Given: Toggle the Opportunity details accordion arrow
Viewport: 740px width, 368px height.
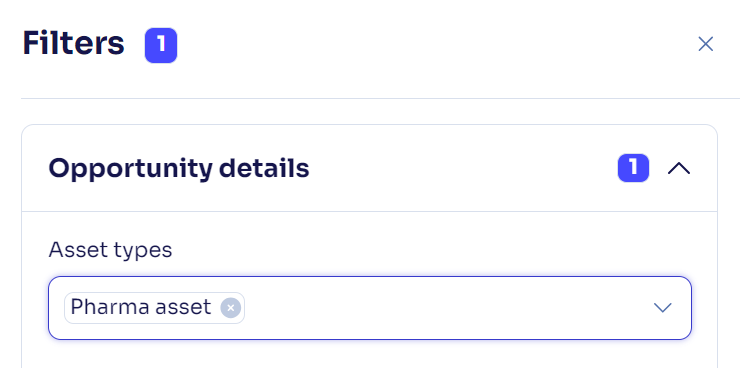Looking at the screenshot, I should point(679,168).
